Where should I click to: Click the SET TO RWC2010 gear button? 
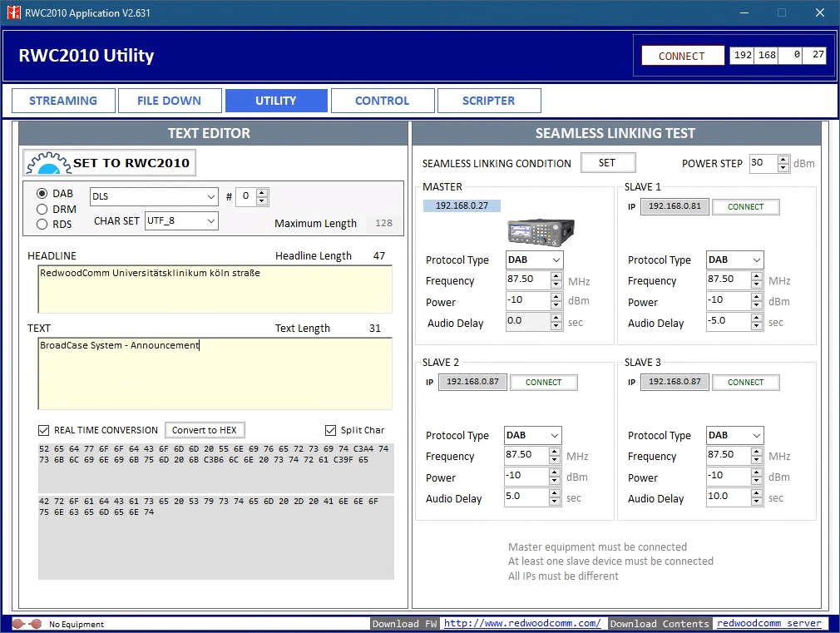click(109, 163)
